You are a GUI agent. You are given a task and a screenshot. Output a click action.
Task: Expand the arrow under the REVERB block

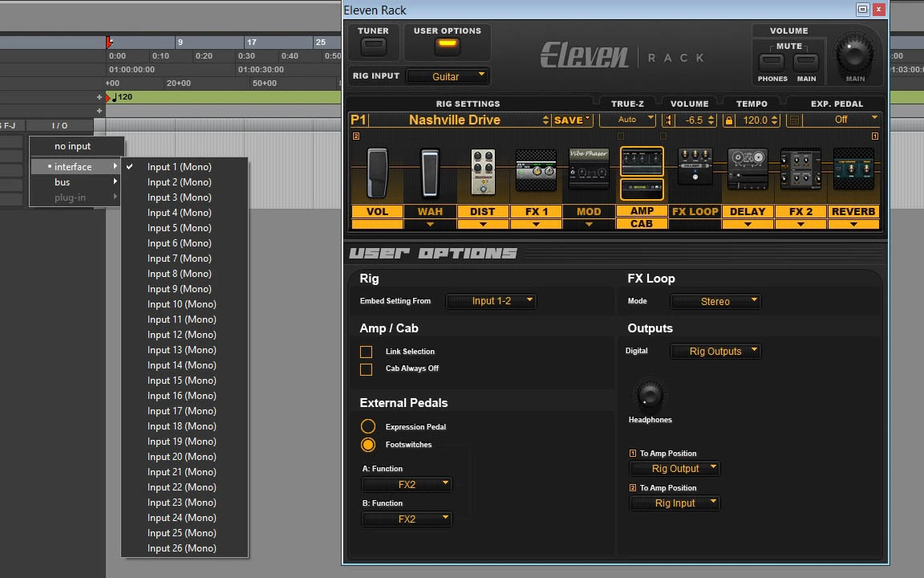(853, 224)
